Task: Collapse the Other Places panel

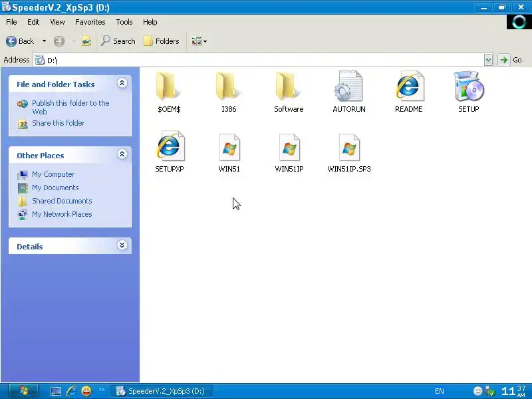Action: point(122,154)
